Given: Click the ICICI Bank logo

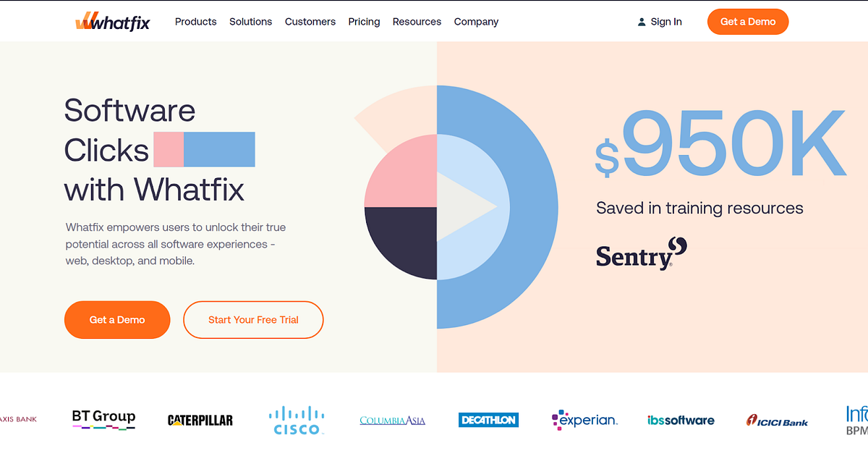Looking at the screenshot, I should (777, 421).
